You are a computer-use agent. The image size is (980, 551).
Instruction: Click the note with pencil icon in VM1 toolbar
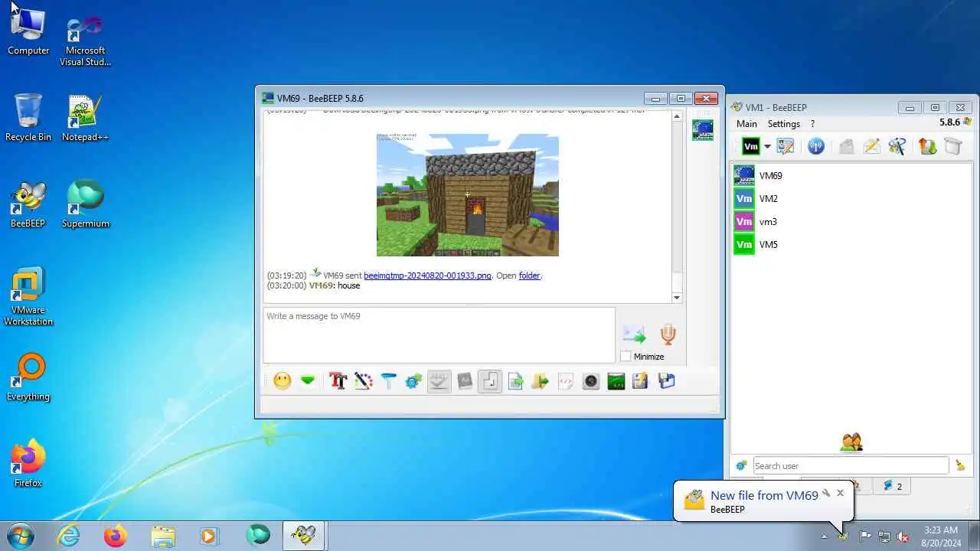tap(871, 146)
